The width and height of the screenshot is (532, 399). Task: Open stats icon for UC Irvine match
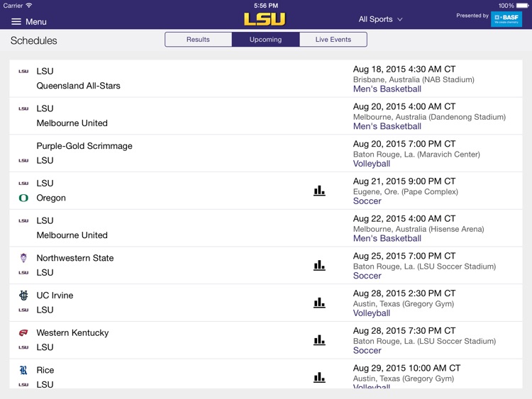319,303
